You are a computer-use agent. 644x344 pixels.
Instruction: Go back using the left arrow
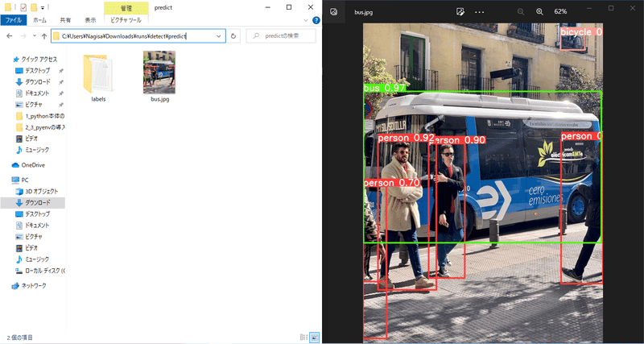tap(10, 36)
